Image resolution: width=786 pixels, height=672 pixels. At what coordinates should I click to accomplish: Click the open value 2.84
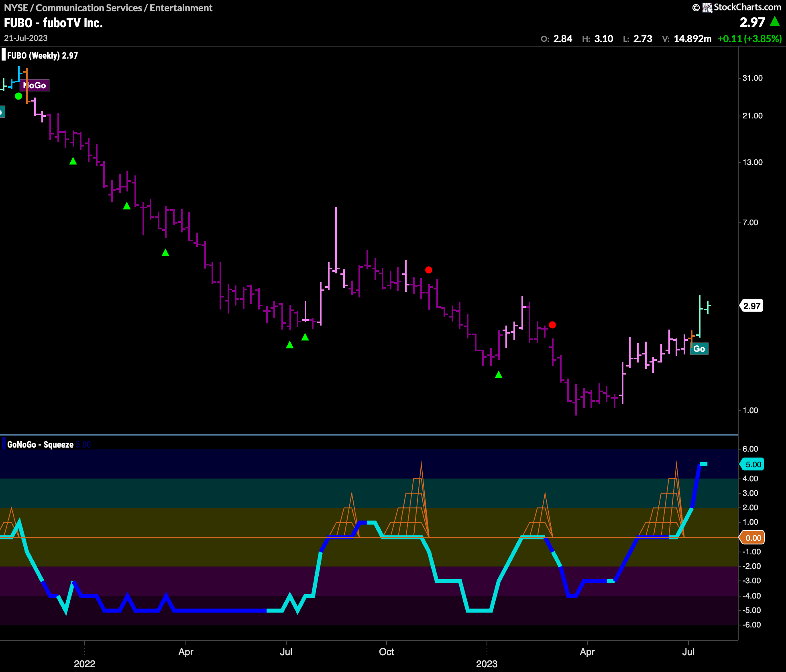click(x=563, y=39)
